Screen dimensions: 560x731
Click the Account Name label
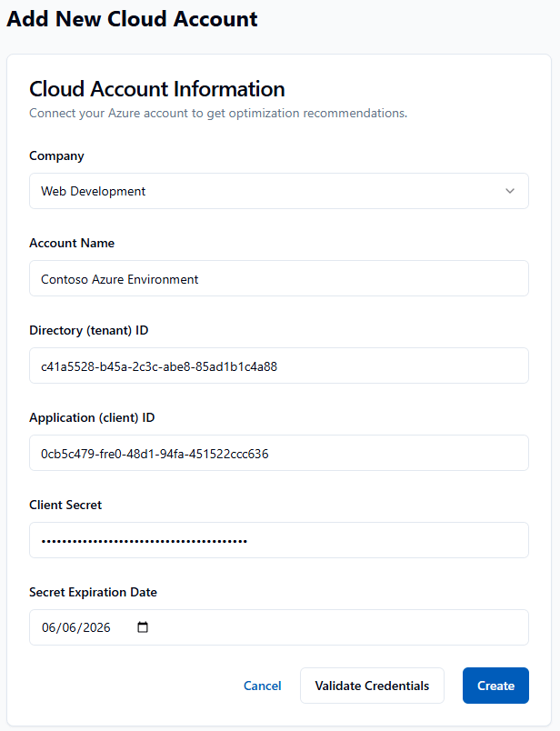tap(72, 243)
